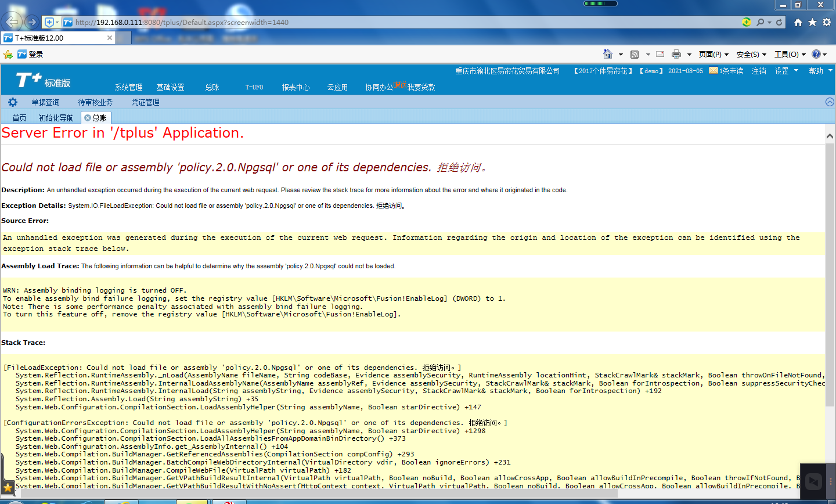Close the 总账 tab with its x icon
836x504 pixels.
[x=88, y=118]
